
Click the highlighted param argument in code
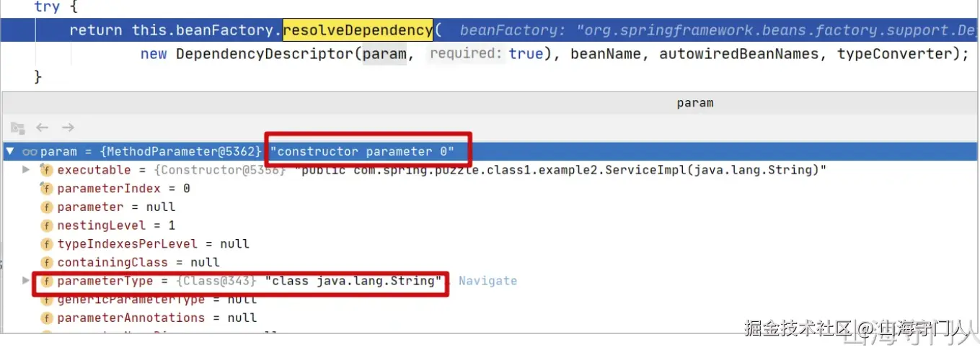(384, 54)
